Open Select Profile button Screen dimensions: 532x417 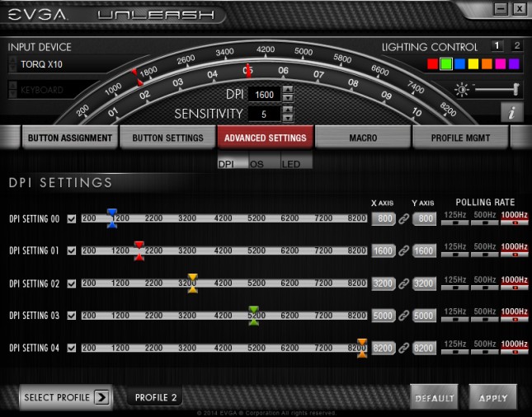pos(66,397)
